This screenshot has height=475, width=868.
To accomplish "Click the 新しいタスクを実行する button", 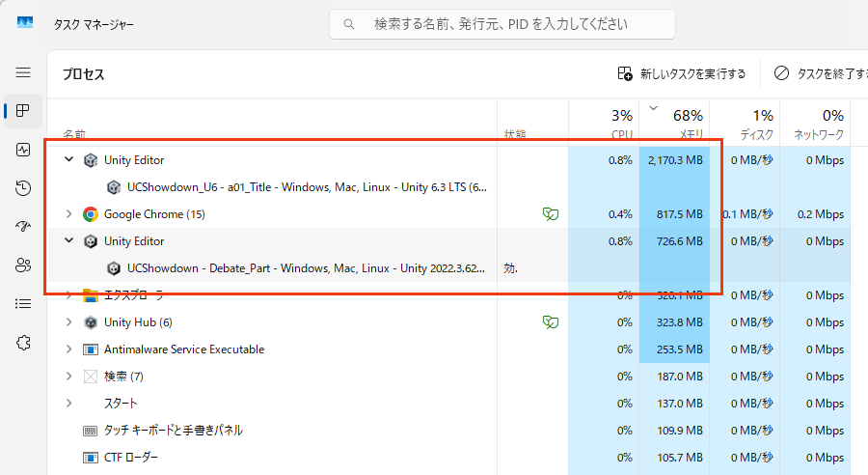I will click(682, 73).
